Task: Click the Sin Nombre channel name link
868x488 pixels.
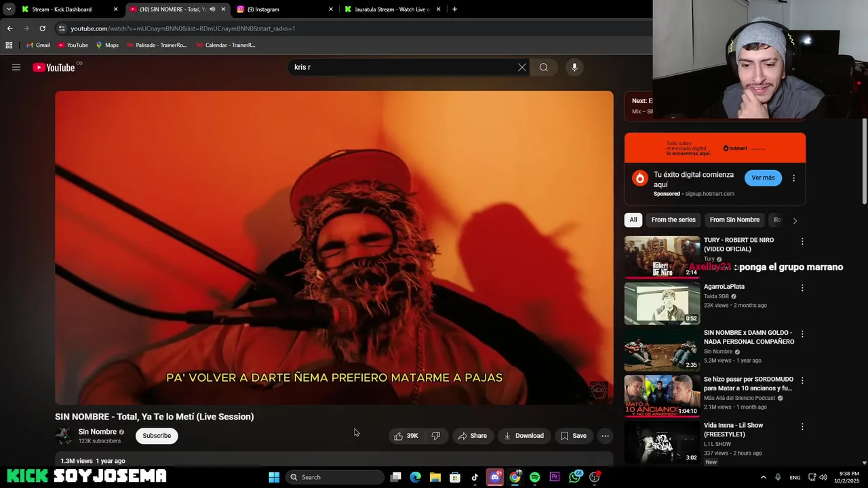Action: [x=98, y=432]
